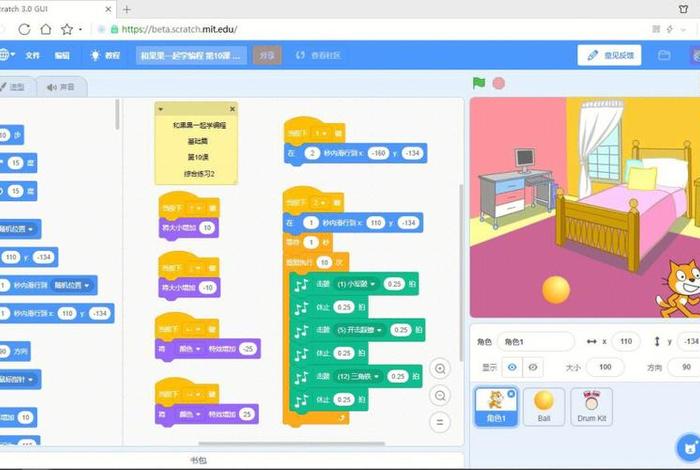700x470 pixels.
Task: Click x value -160 in glide block
Action: point(378,153)
